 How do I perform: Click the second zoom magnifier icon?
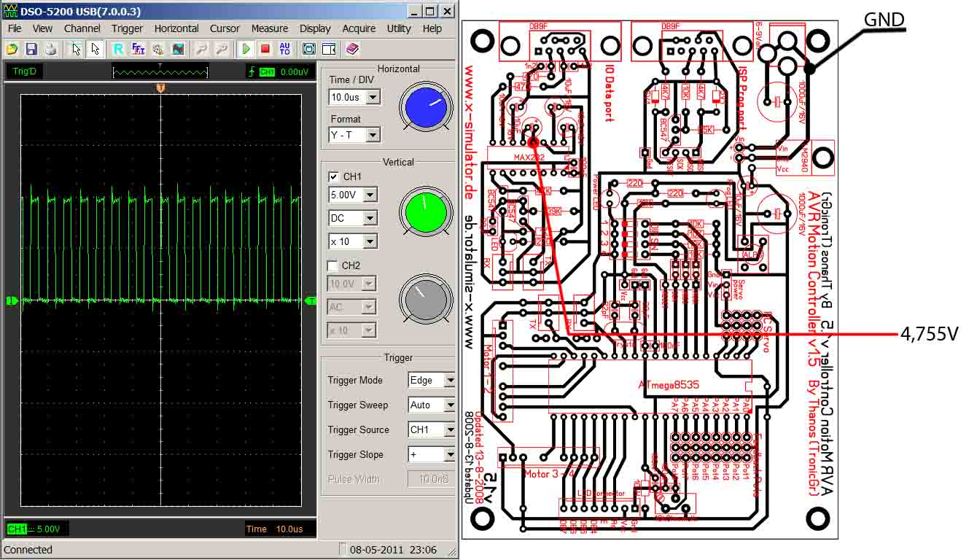click(222, 49)
